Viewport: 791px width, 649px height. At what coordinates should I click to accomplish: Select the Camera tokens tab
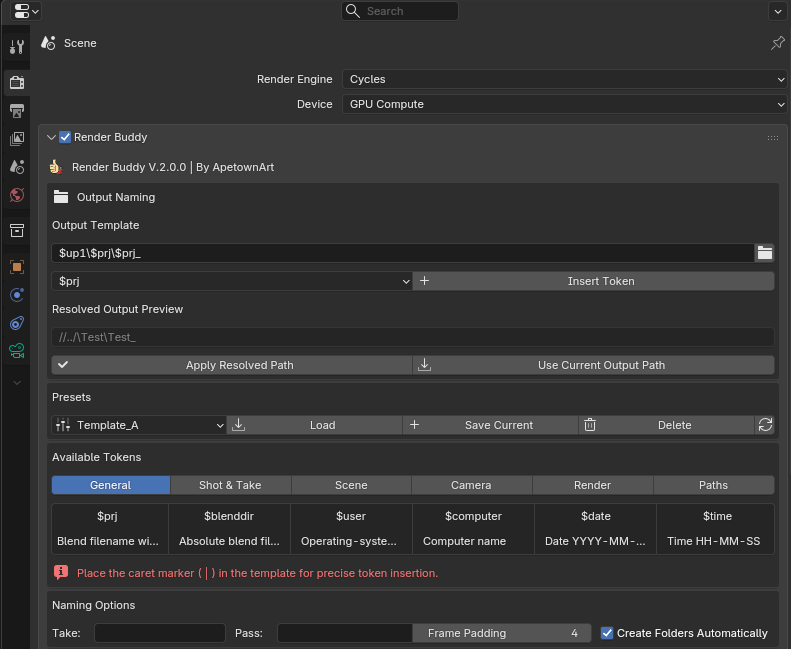(472, 485)
